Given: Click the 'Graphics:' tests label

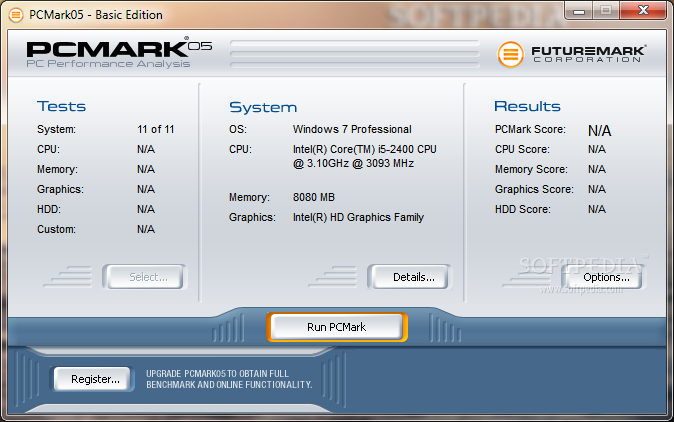Looking at the screenshot, I should point(60,189).
